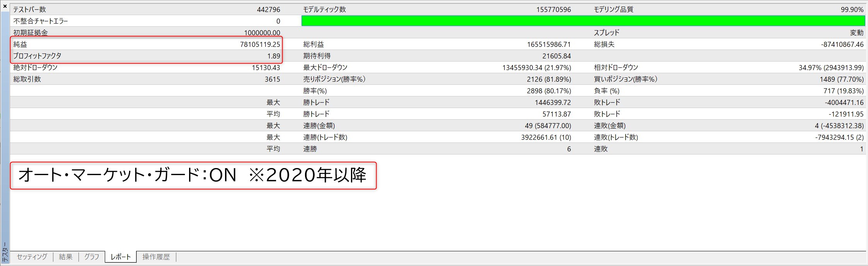The width and height of the screenshot is (868, 266).
Task: Select the プロフィットファクタ value 1.89
Action: click(273, 56)
